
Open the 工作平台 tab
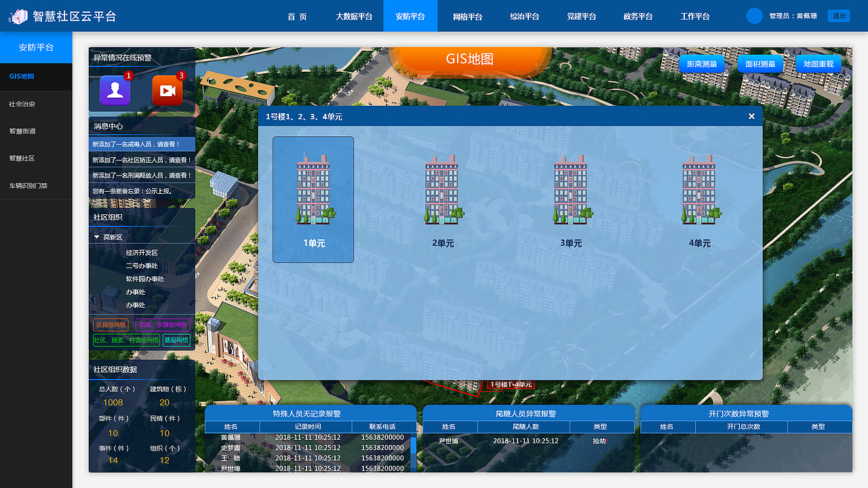pos(695,16)
